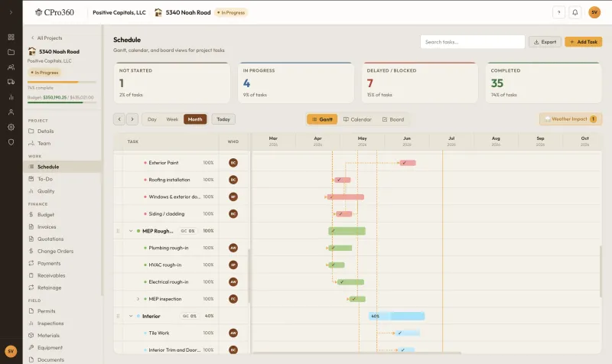The width and height of the screenshot is (612, 364).
Task: Open the dashboard grid icon in rail
Action: click(11, 37)
